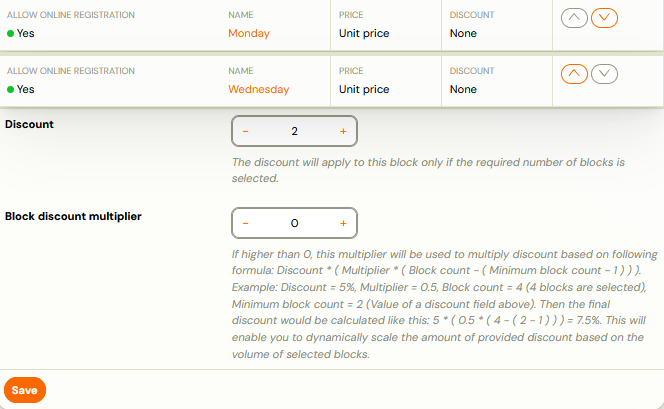
Task: Click Monday's online registration Yes status
Action: 25,34
